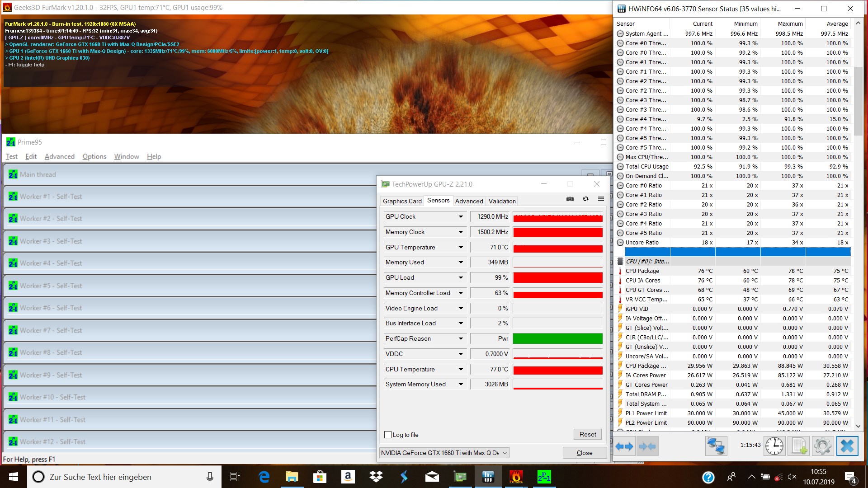Open Prime95 Options menu

tap(94, 156)
